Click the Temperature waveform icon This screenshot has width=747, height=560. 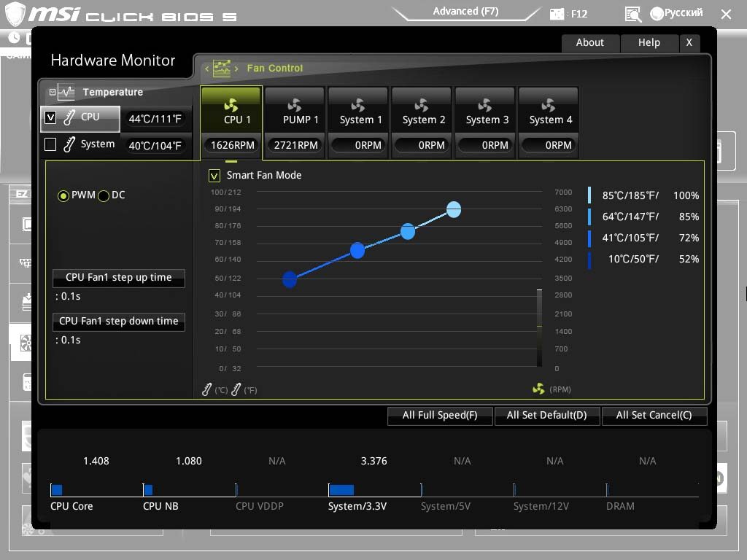click(x=66, y=92)
